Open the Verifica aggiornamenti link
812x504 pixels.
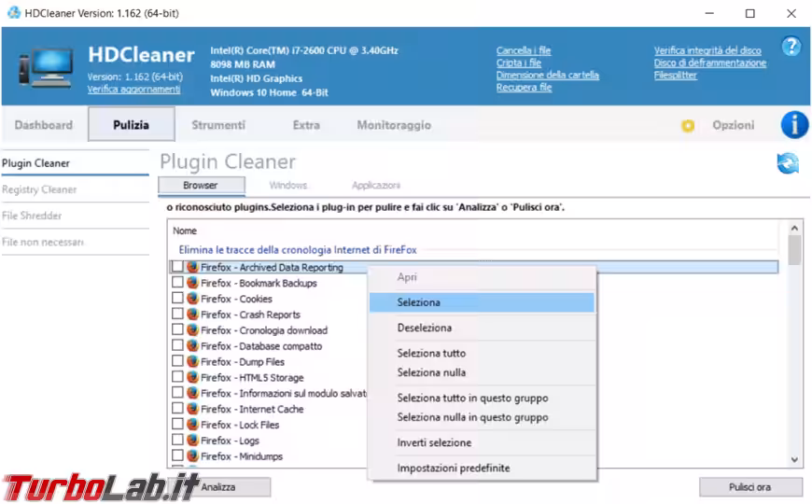click(x=133, y=89)
